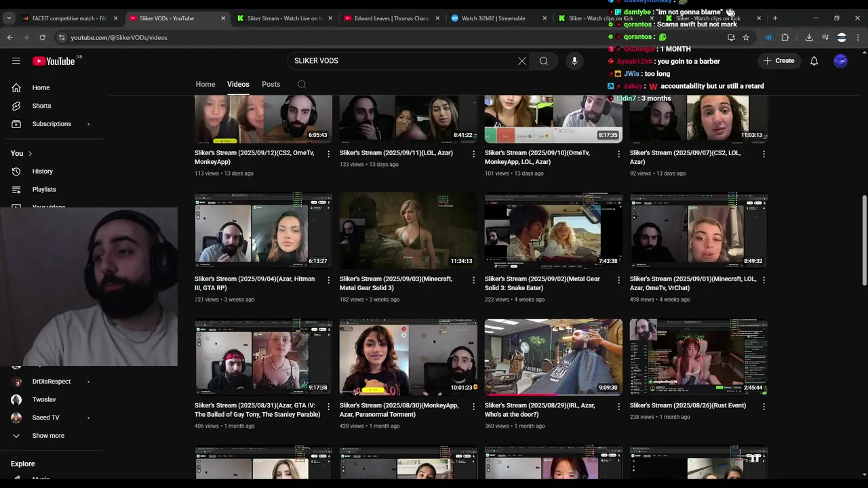The height and width of the screenshot is (488, 868).
Task: Search within the channel using magnifier icon
Action: 302,85
